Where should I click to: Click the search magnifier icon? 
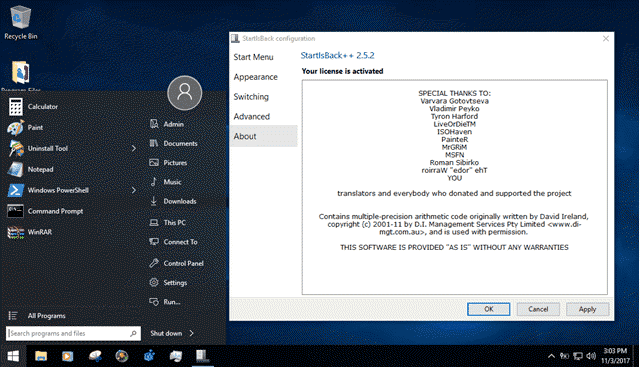click(133, 334)
